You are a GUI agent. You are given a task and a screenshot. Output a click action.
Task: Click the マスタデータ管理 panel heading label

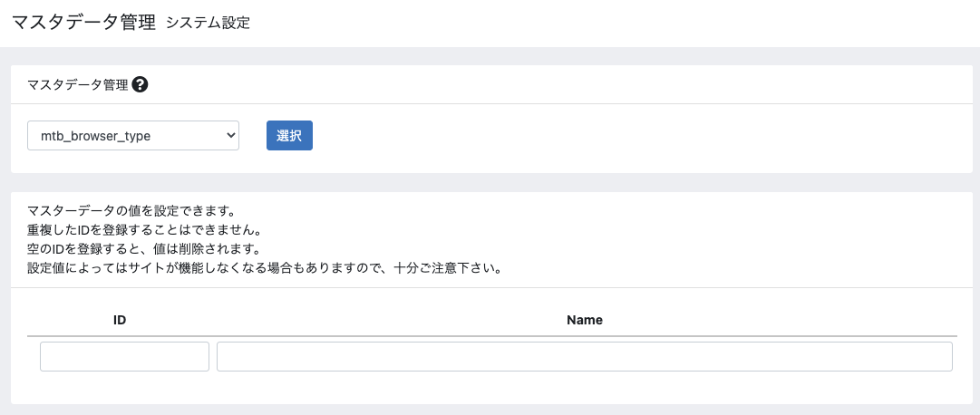pos(78,85)
